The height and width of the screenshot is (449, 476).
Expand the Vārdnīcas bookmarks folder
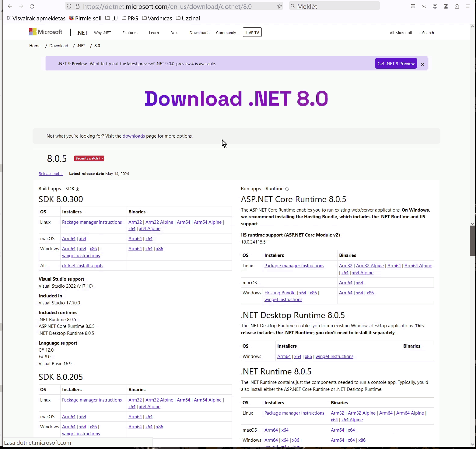pos(157,18)
